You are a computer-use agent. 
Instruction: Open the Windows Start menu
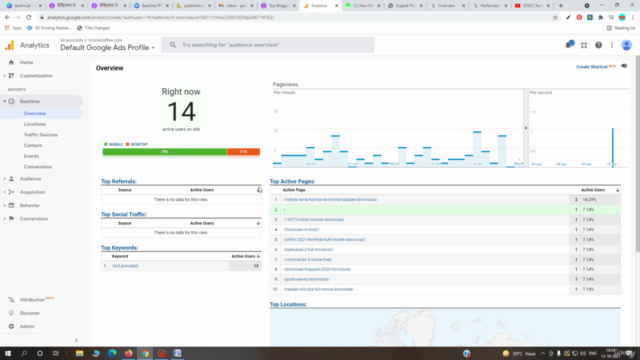pos(8,353)
